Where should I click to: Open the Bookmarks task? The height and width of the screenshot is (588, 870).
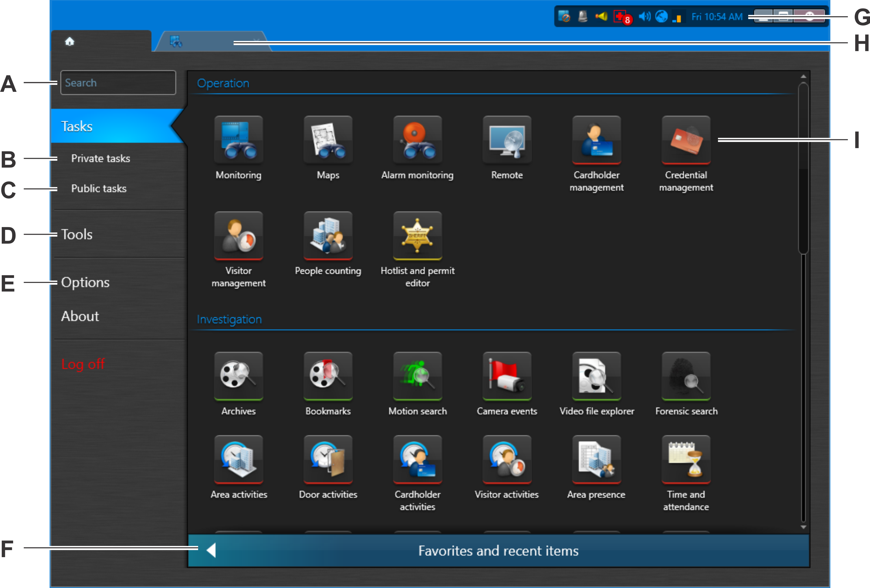[328, 376]
